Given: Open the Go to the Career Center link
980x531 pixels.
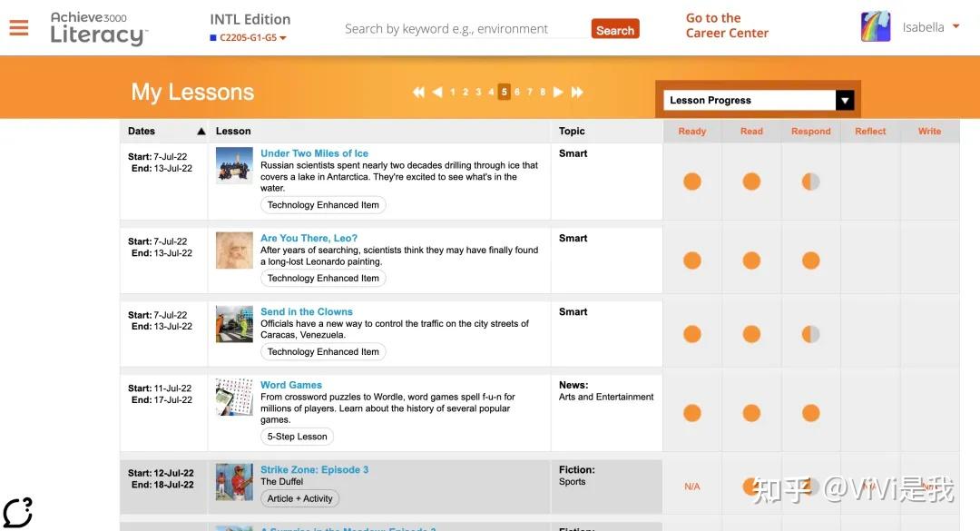Looking at the screenshot, I should [x=727, y=25].
